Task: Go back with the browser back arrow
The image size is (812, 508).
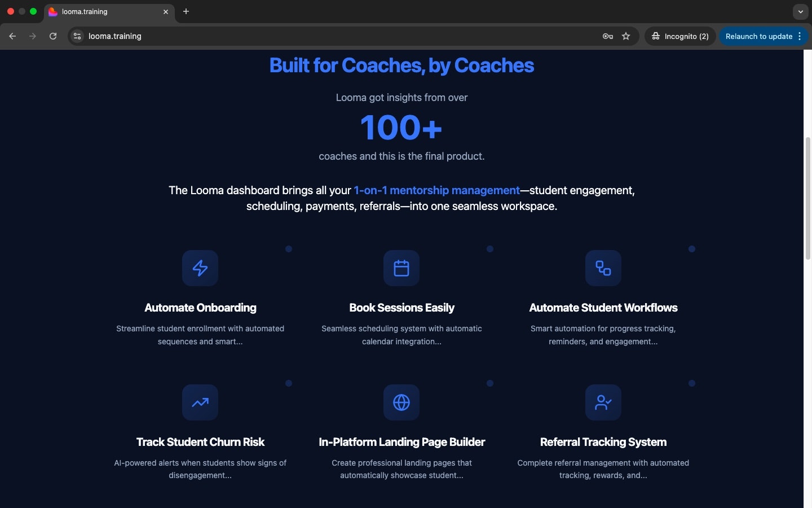Action: click(x=12, y=36)
